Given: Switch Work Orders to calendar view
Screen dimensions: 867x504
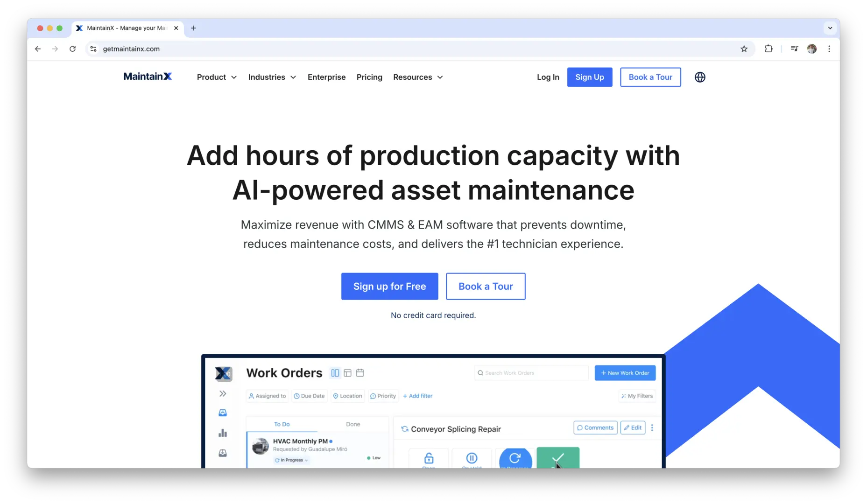Looking at the screenshot, I should [x=360, y=373].
